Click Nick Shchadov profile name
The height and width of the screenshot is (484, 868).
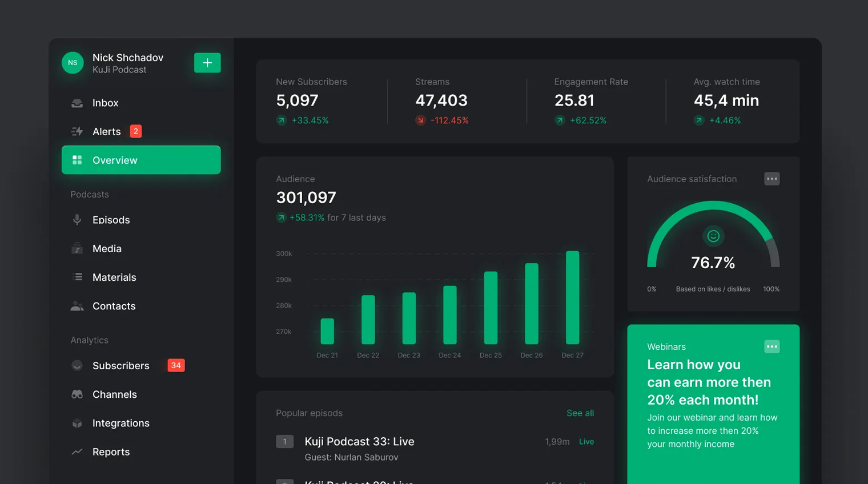[128, 58]
